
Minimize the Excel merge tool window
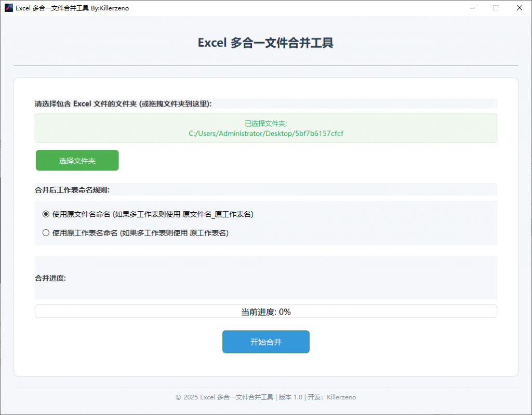point(472,8)
